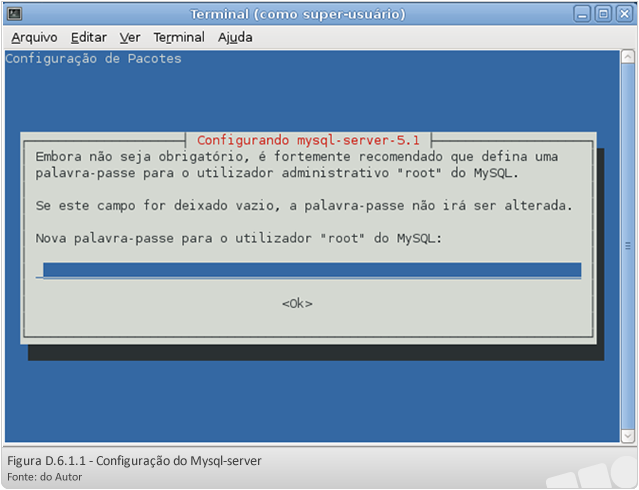Click the scrollbar down arrow

pyautogui.click(x=628, y=436)
